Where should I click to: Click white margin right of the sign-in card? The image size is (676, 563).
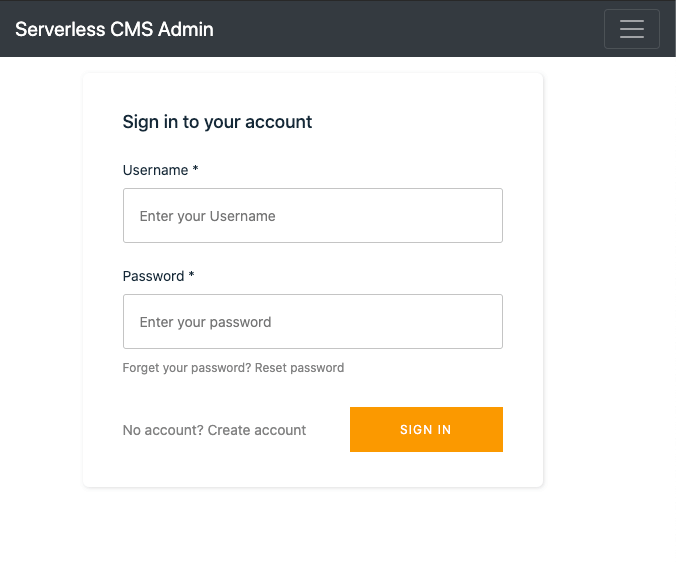[610, 280]
